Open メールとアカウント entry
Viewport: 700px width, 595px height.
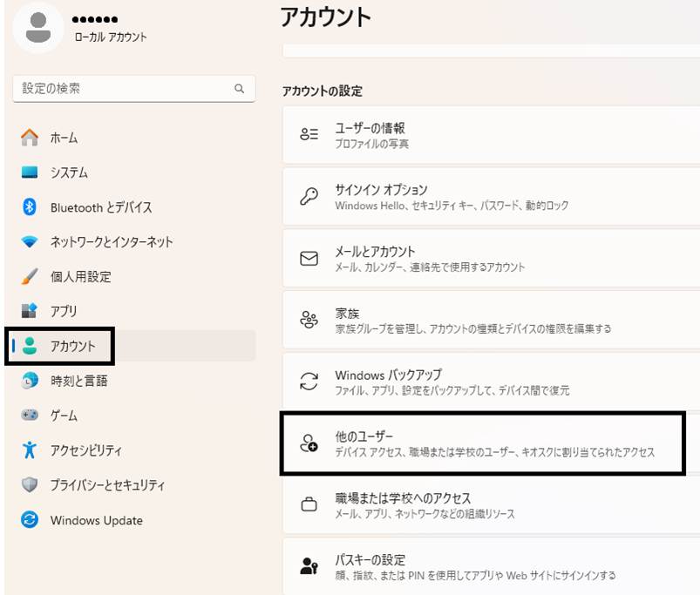pos(491,258)
